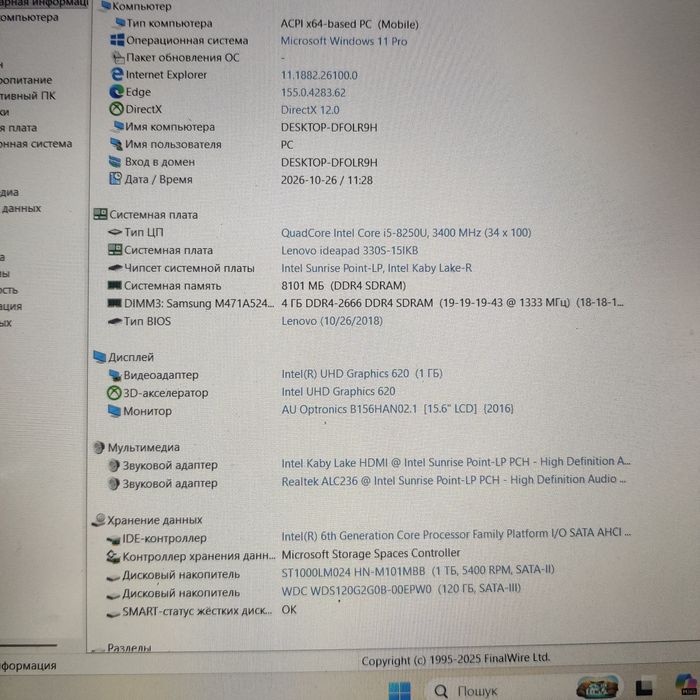
Task: Click the Мультимедиа section speaker icon
Action: coord(99,447)
